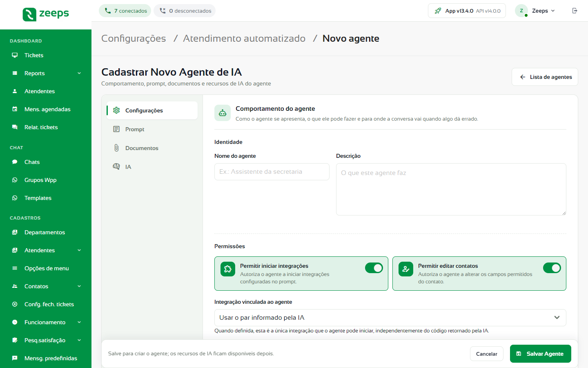Expand the Funcionamento submenu chevron

point(79,322)
